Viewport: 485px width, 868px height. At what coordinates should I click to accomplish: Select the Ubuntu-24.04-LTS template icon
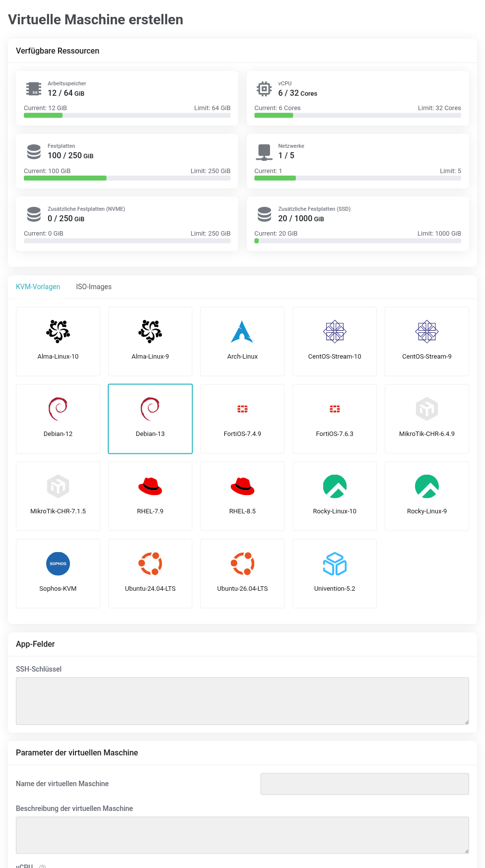pos(150,563)
